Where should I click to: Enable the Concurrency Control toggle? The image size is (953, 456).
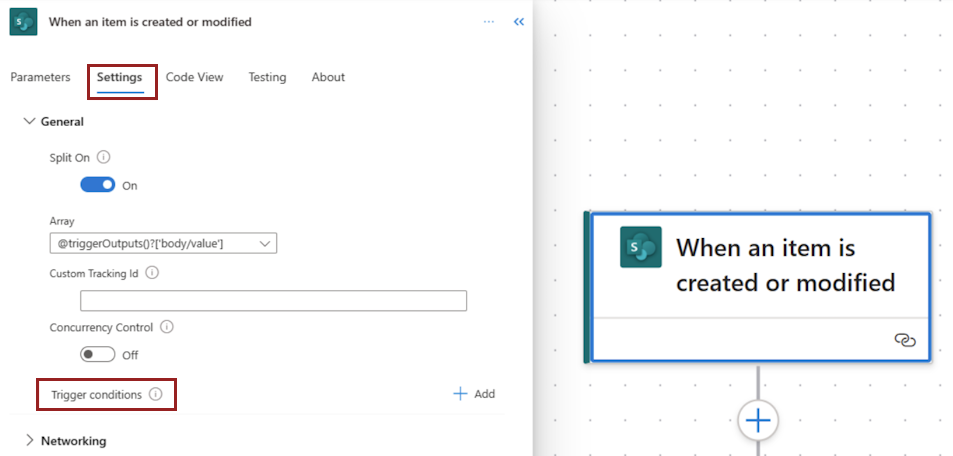(98, 354)
